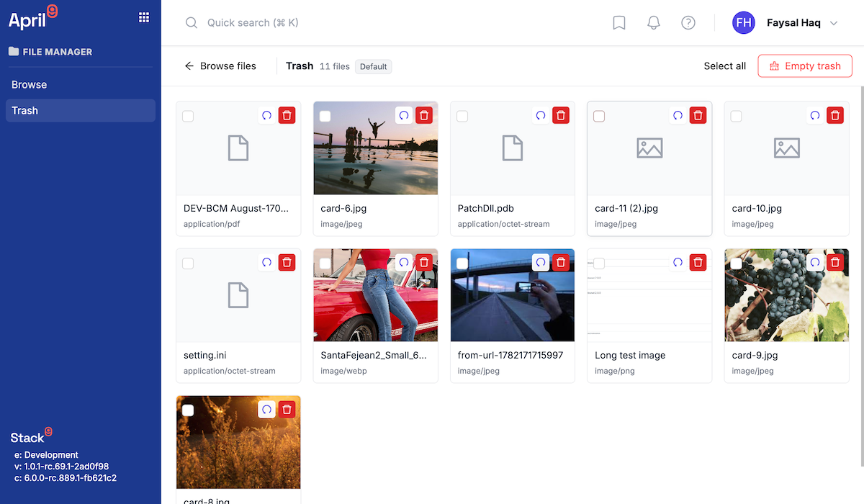Restore SantaFejean2_Small webp image

click(404, 262)
